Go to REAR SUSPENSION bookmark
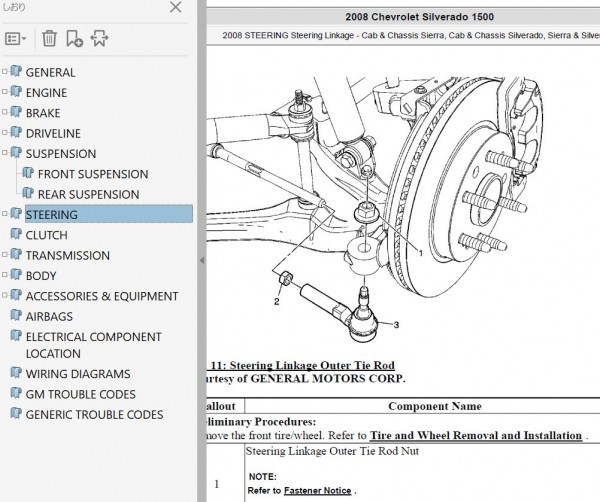Viewport: 600px width, 502px height. pyautogui.click(x=88, y=194)
